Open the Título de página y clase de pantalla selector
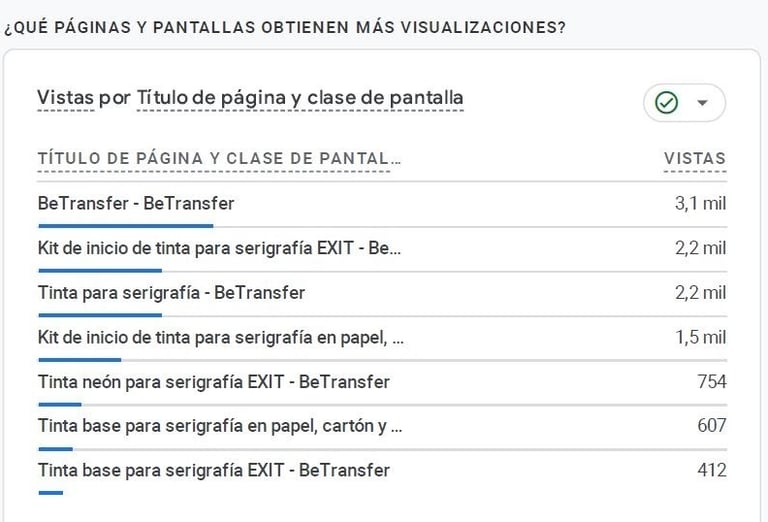Viewport: 768px width, 522px height. (300, 97)
